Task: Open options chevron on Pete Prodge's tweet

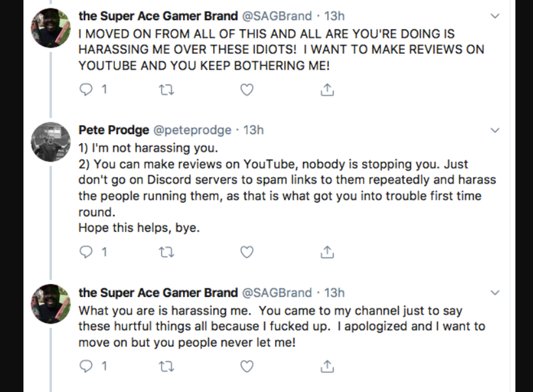Action: coord(495,130)
